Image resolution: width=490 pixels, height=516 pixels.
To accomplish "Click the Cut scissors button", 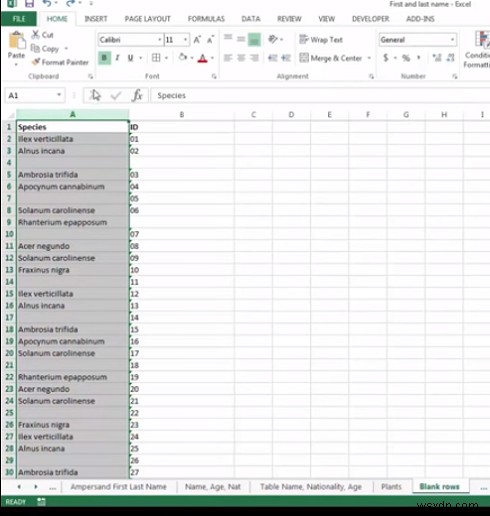I will [42, 35].
